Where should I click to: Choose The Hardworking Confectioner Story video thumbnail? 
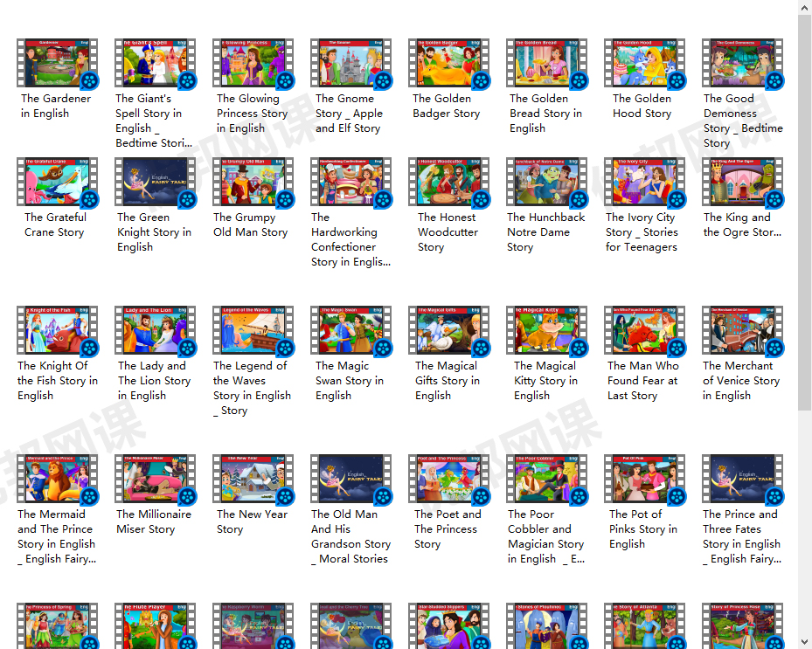[350, 182]
